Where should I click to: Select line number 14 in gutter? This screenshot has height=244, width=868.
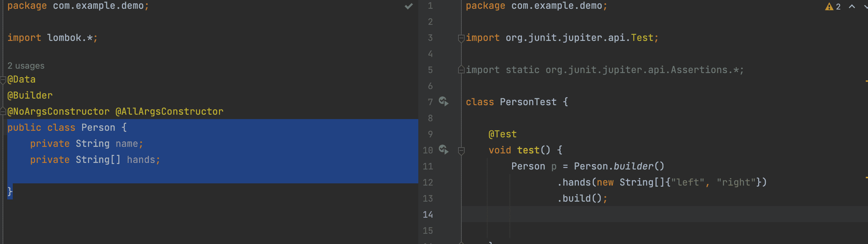coord(428,214)
